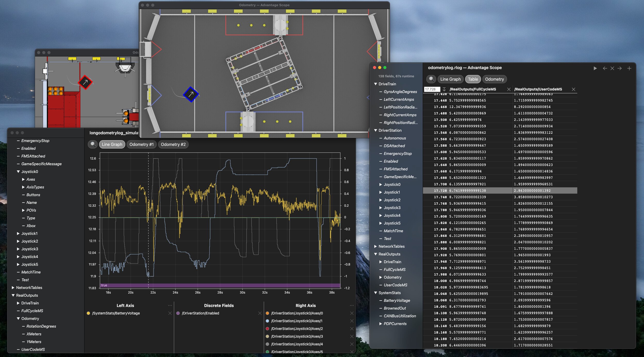This screenshot has height=357, width=644.
Task: Open the Odometry tab in odometrylog window
Action: point(494,79)
